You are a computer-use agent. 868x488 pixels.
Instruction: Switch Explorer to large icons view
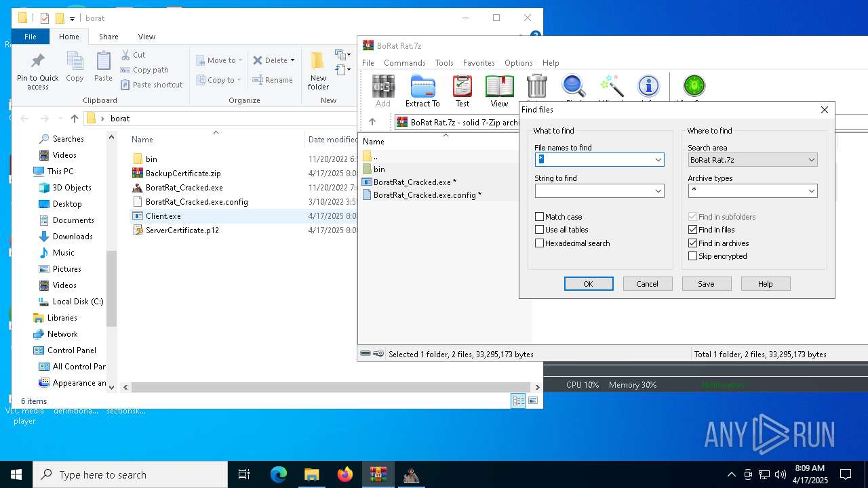click(533, 401)
